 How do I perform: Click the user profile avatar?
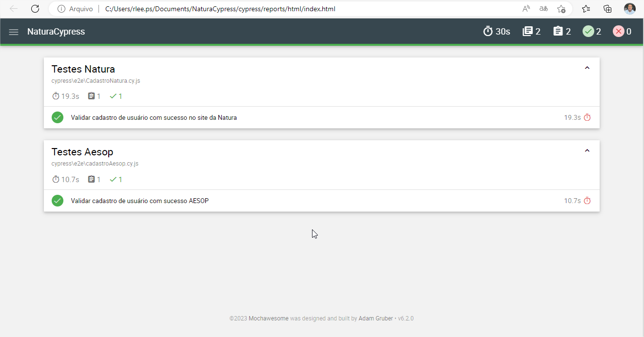click(x=630, y=9)
